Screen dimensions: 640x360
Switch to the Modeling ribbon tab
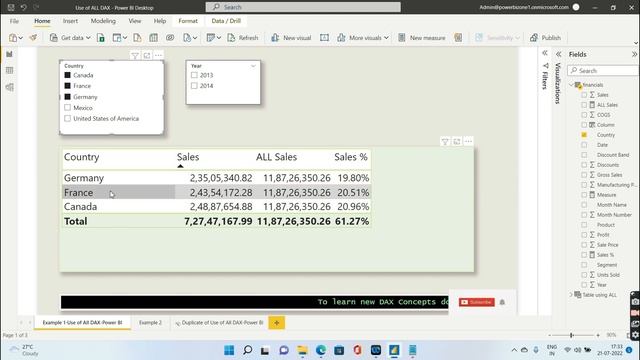tap(103, 21)
